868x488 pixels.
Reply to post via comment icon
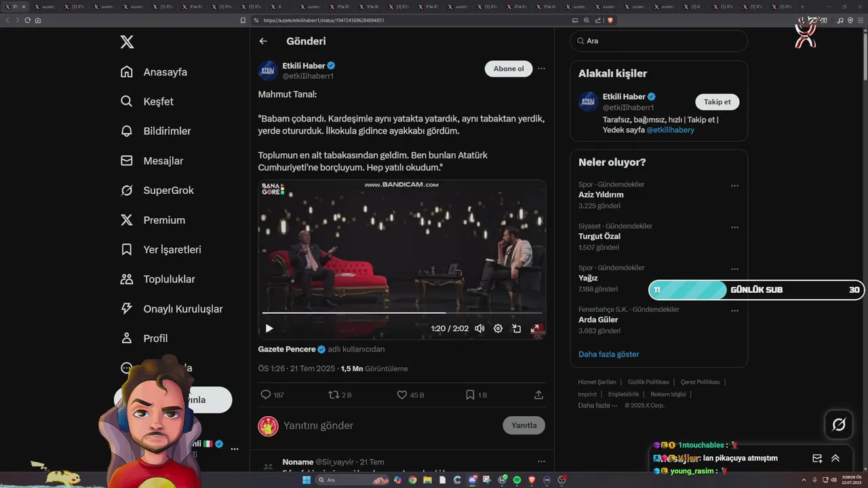point(266,394)
